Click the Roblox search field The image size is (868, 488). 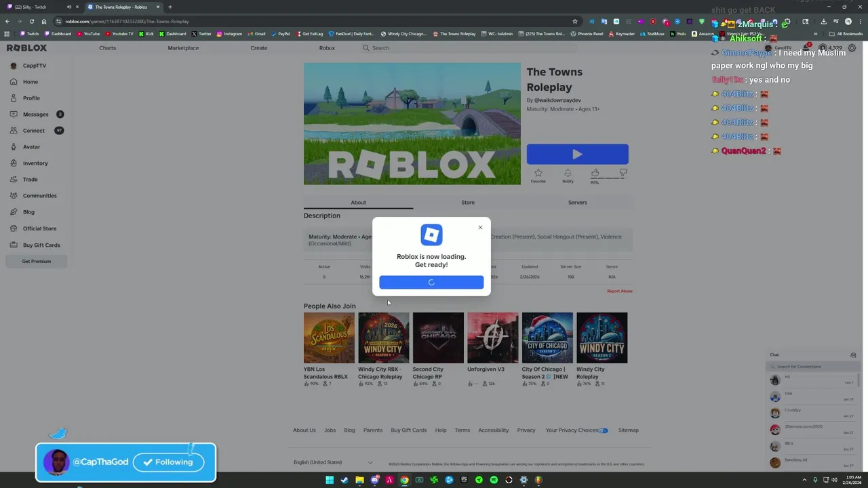[x=468, y=48]
